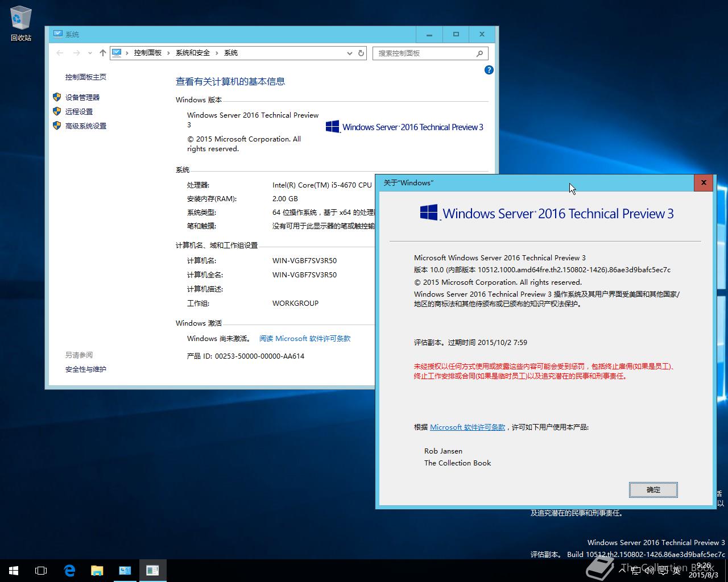Screen dimensions: 728x582
Task: Click the shield icon beside 高级系统设置
Action: 56,126
